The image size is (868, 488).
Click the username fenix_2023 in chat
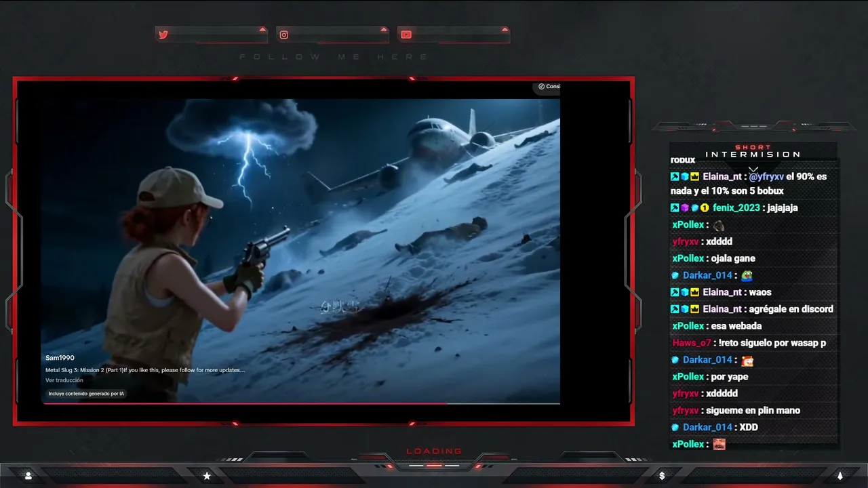click(736, 208)
